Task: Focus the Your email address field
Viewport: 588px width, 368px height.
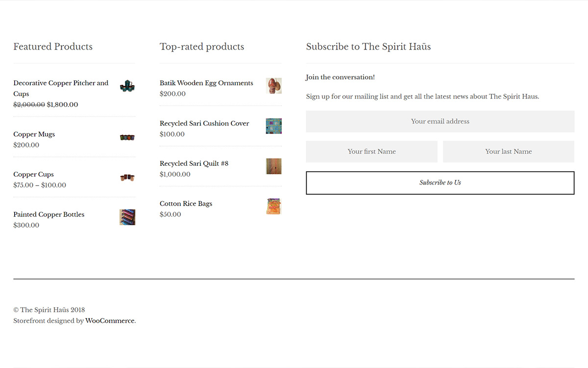Action: pos(440,121)
